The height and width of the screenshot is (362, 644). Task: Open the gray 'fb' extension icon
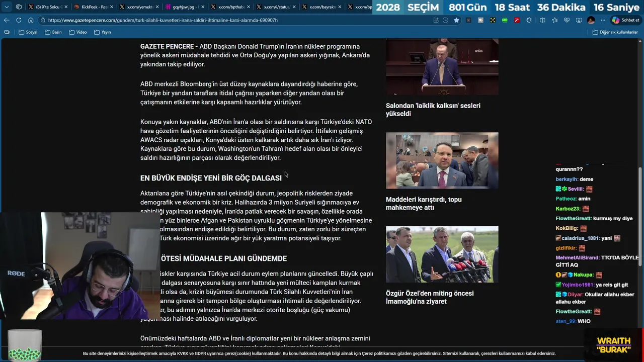click(480, 20)
